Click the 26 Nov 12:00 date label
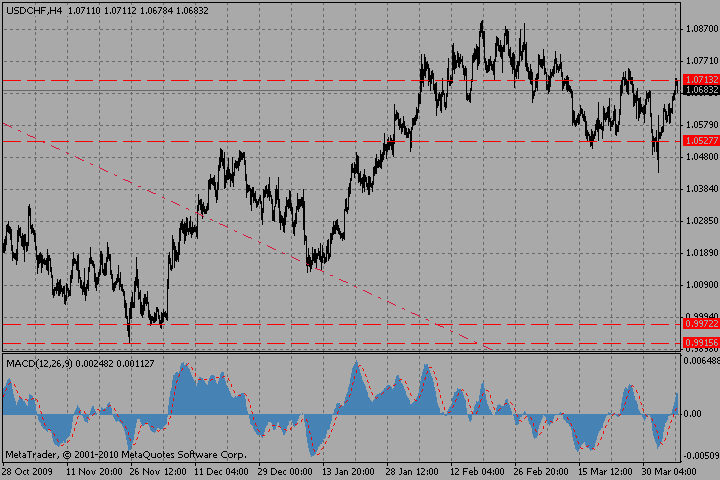720x480 pixels. pyautogui.click(x=158, y=472)
